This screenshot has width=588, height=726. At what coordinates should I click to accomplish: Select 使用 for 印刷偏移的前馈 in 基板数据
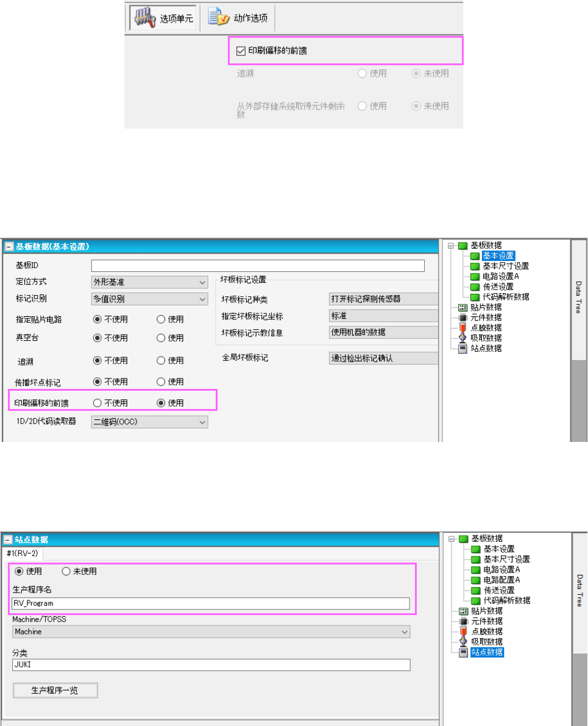coord(161,403)
